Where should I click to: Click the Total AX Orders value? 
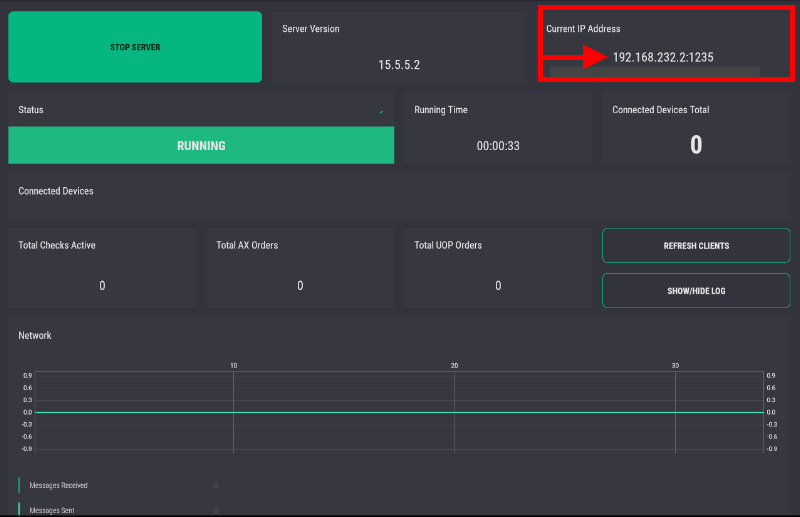[x=300, y=286]
